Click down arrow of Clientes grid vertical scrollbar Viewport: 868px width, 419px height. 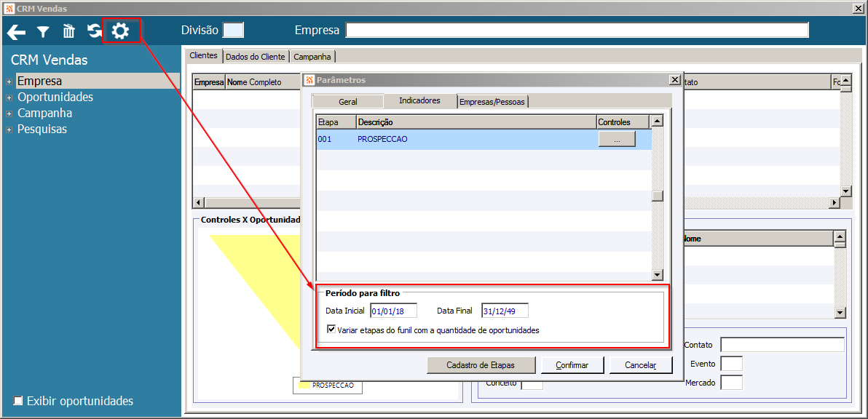point(845,191)
